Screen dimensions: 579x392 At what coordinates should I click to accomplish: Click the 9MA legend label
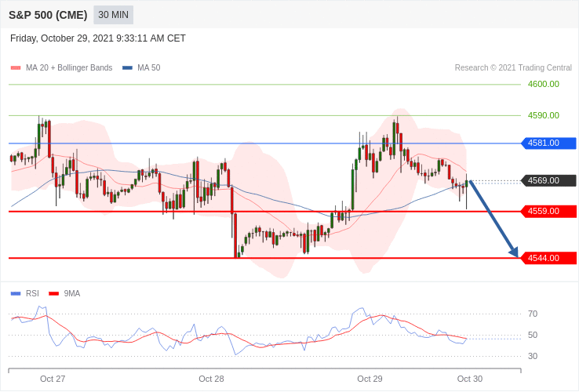point(72,294)
